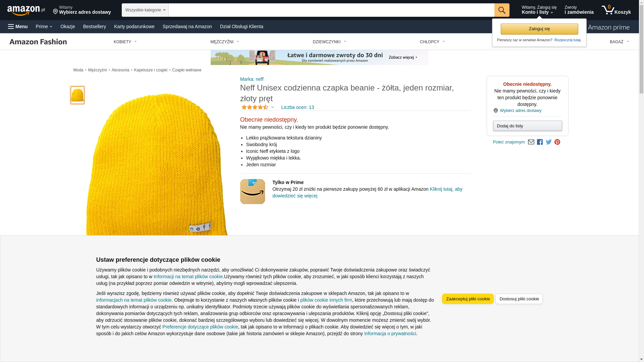The height and width of the screenshot is (362, 644).
Task: Click the Amazon.pl logo
Action: [x=26, y=10]
